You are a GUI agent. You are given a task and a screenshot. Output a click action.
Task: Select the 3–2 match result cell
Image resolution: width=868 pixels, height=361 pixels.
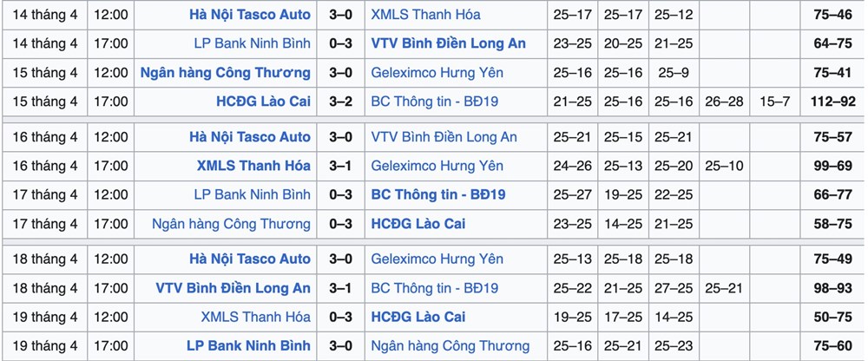pyautogui.click(x=340, y=102)
